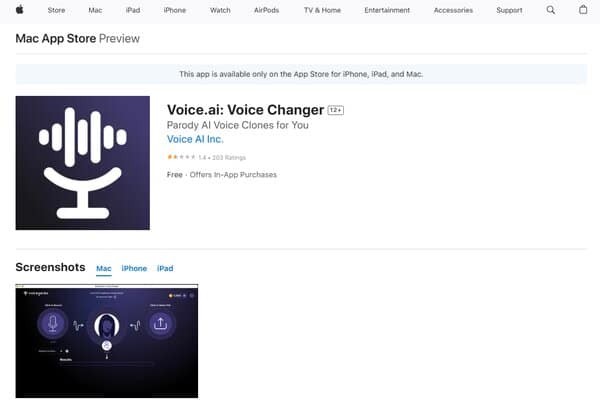Viewport: 600px width, 410px height.
Task: Select Watch in the navigation bar
Action: pyautogui.click(x=220, y=10)
